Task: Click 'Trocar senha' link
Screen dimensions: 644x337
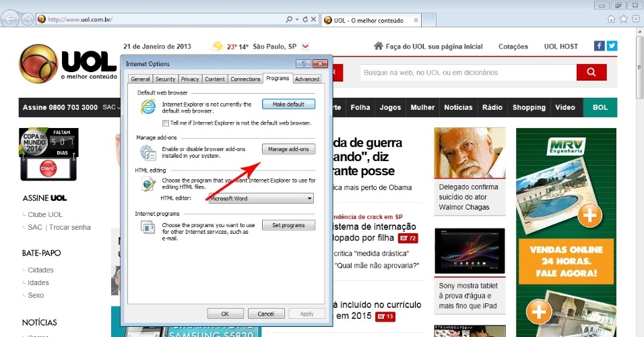Action: tap(70, 227)
